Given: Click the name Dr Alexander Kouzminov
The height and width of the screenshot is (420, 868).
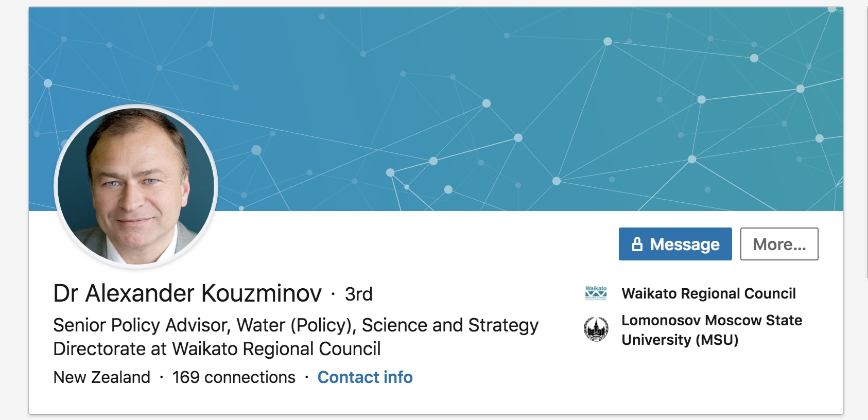Looking at the screenshot, I should tap(187, 293).
